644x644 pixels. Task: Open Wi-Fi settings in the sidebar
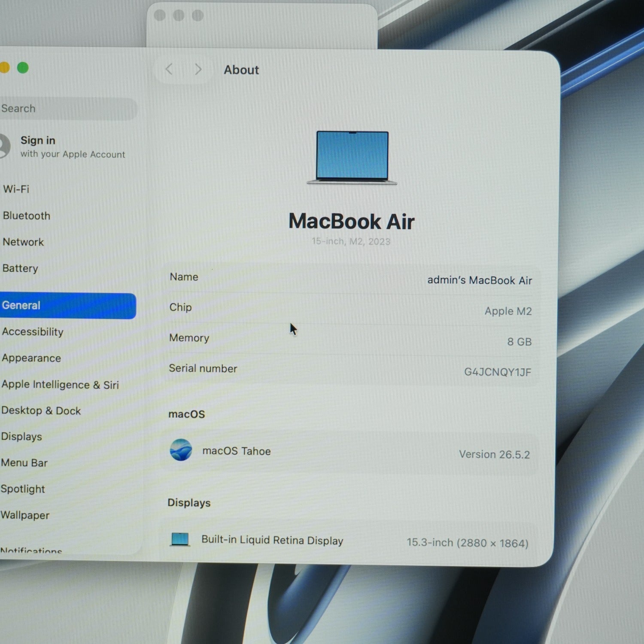point(16,189)
